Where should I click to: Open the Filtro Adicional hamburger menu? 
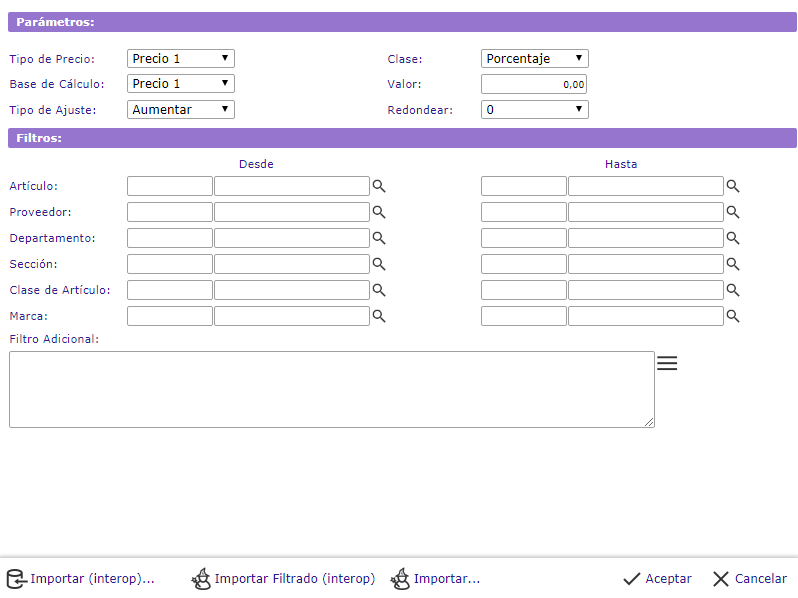pos(667,363)
